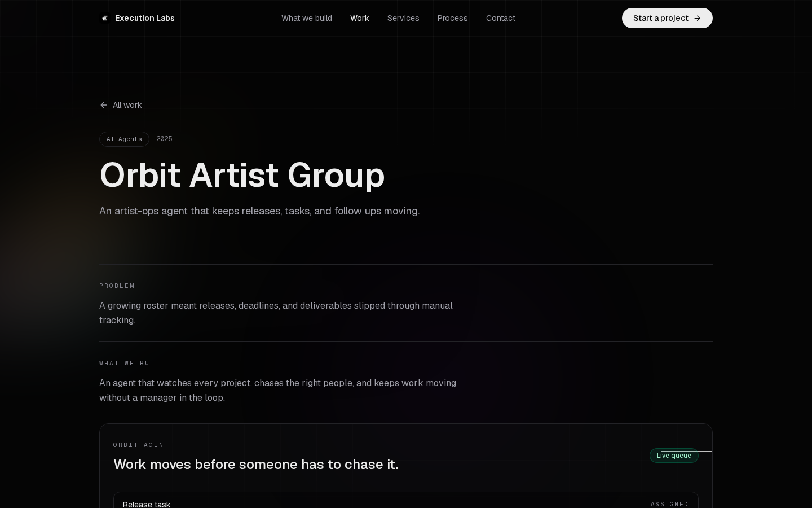
Task: Open the Process navigation item
Action: pos(452,18)
